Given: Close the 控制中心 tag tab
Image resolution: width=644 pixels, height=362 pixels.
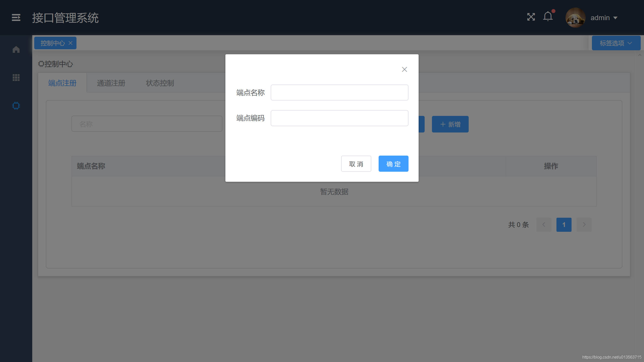Looking at the screenshot, I should 71,43.
